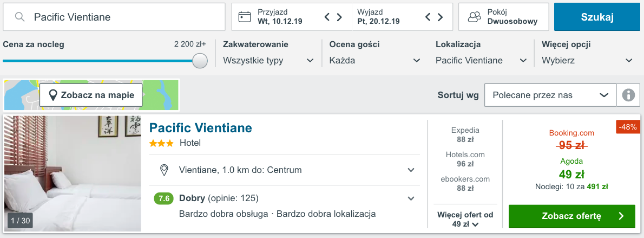Expand the Więcej opcji dropdown
Viewport: 644px width, 238px height.
tap(587, 60)
